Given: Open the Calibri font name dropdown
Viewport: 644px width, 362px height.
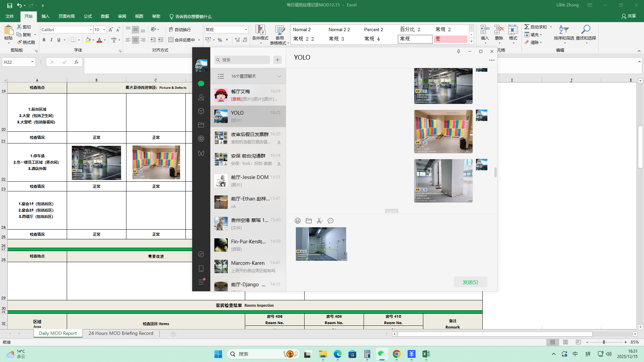Looking at the screenshot, I should pos(91,30).
